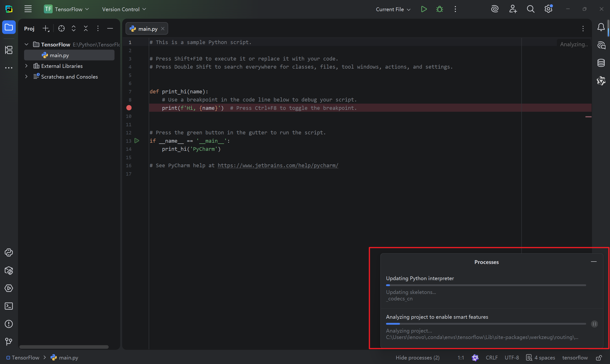This screenshot has height=364, width=610.
Task: Open the Python Console tool window
Action: pos(9,253)
